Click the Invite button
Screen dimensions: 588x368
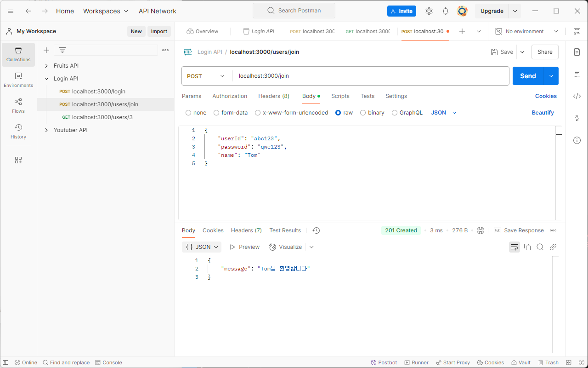pyautogui.click(x=401, y=11)
